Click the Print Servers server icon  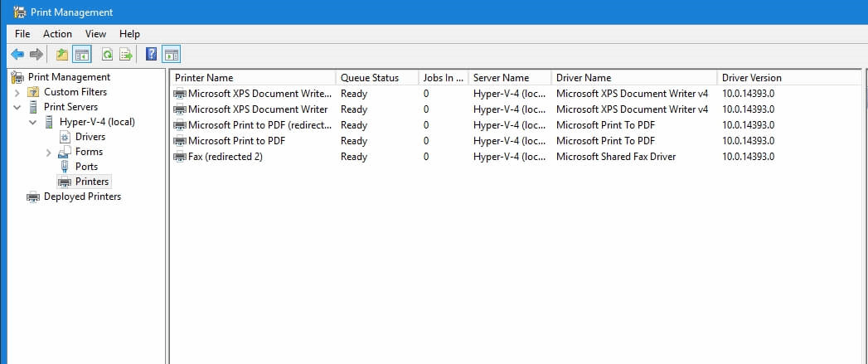tap(33, 107)
